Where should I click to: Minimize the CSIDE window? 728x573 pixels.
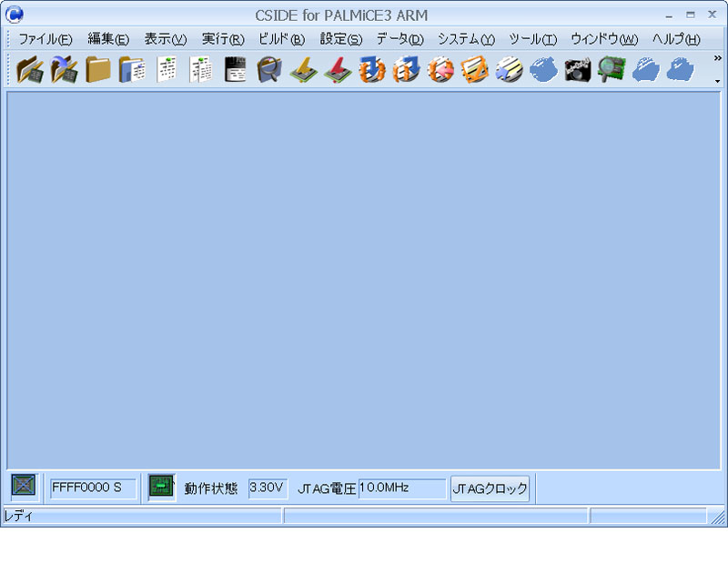coord(669,15)
